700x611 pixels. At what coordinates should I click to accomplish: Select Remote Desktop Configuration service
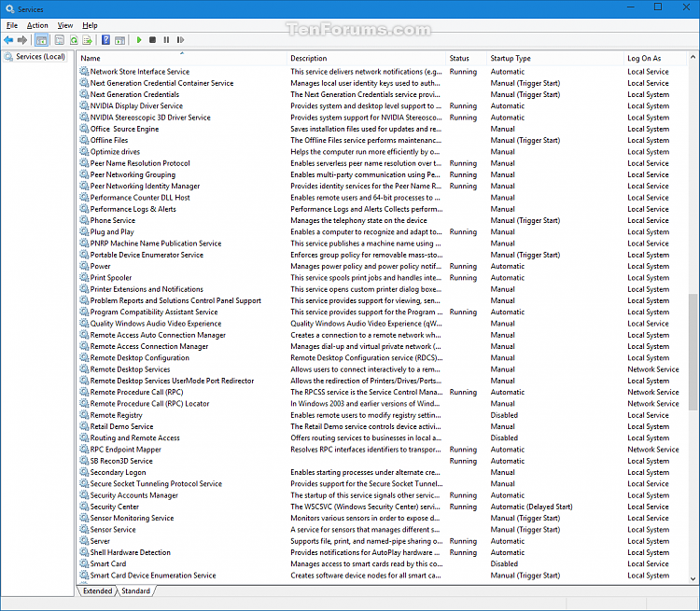point(139,358)
